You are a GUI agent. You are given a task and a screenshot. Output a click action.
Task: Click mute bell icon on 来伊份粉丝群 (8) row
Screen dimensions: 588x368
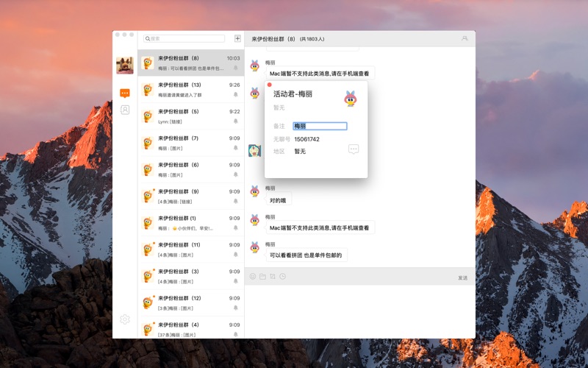[236, 68]
